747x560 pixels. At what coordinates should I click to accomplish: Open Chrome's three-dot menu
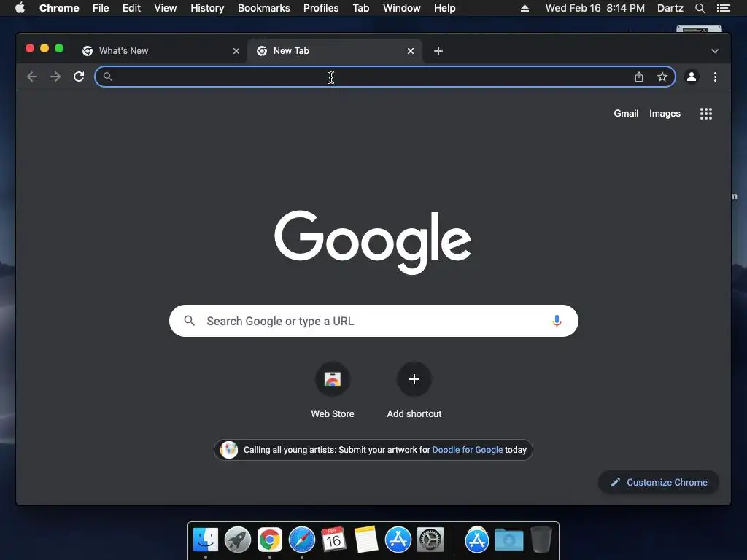pyautogui.click(x=715, y=77)
